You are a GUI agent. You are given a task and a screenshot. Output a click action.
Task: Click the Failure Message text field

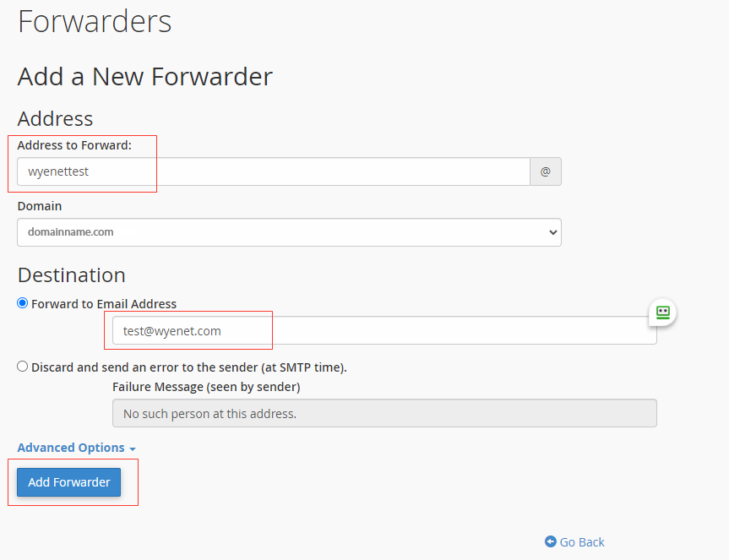coord(384,413)
